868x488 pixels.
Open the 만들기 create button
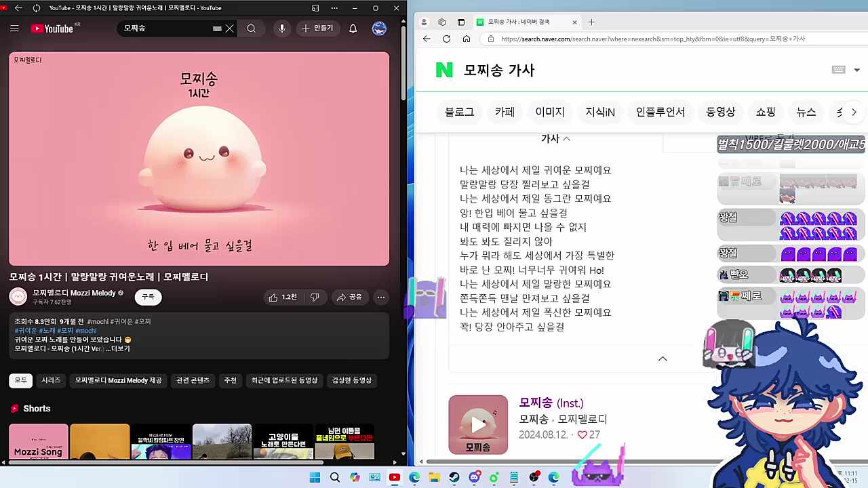pyautogui.click(x=318, y=28)
